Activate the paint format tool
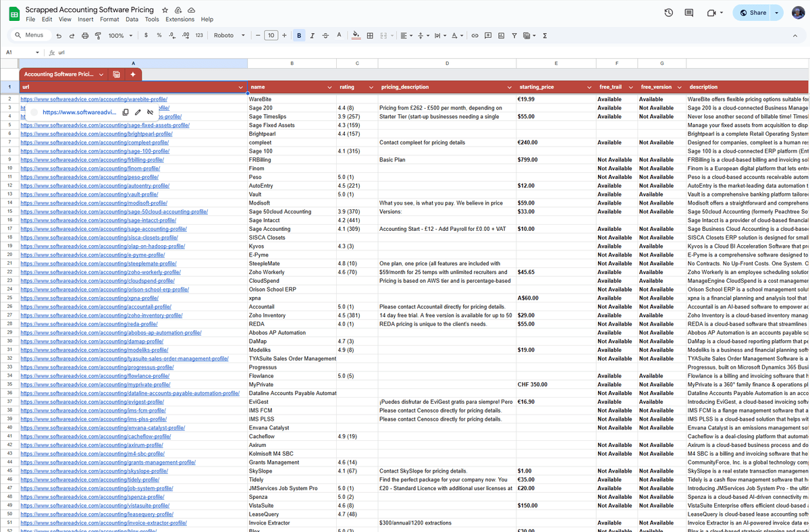 click(x=98, y=35)
